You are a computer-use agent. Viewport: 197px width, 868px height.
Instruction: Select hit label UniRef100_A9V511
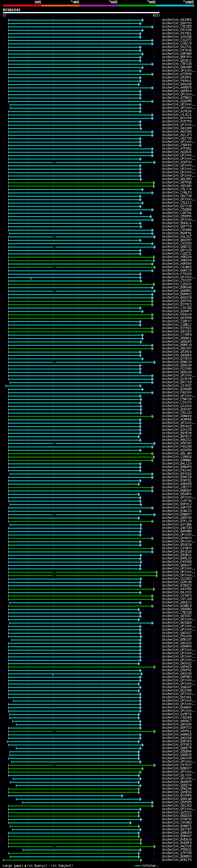(177, 731)
